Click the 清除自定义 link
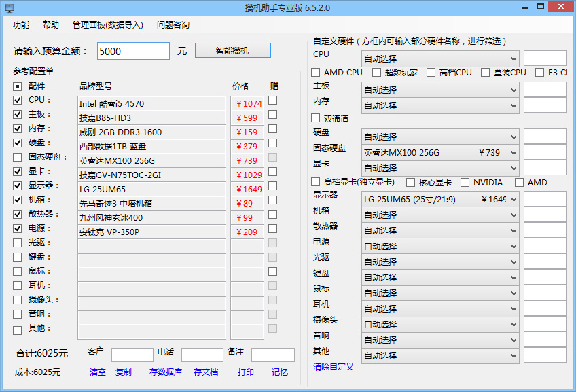The height and width of the screenshot is (392, 576). pos(334,367)
